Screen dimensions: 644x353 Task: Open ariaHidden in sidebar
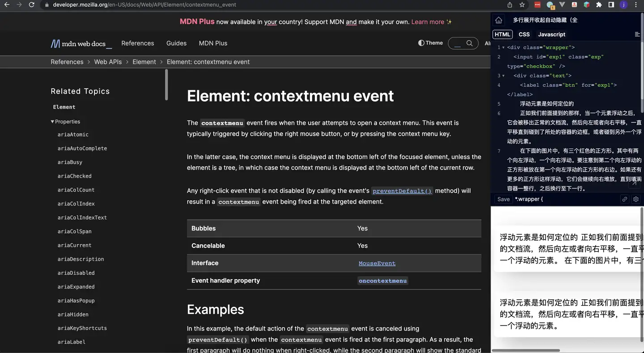click(x=73, y=315)
